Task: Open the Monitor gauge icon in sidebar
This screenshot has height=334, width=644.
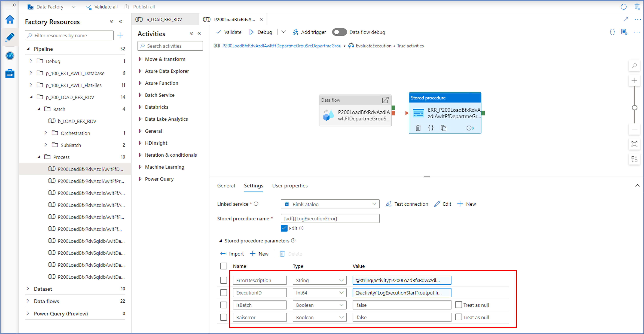Action: (x=10, y=56)
